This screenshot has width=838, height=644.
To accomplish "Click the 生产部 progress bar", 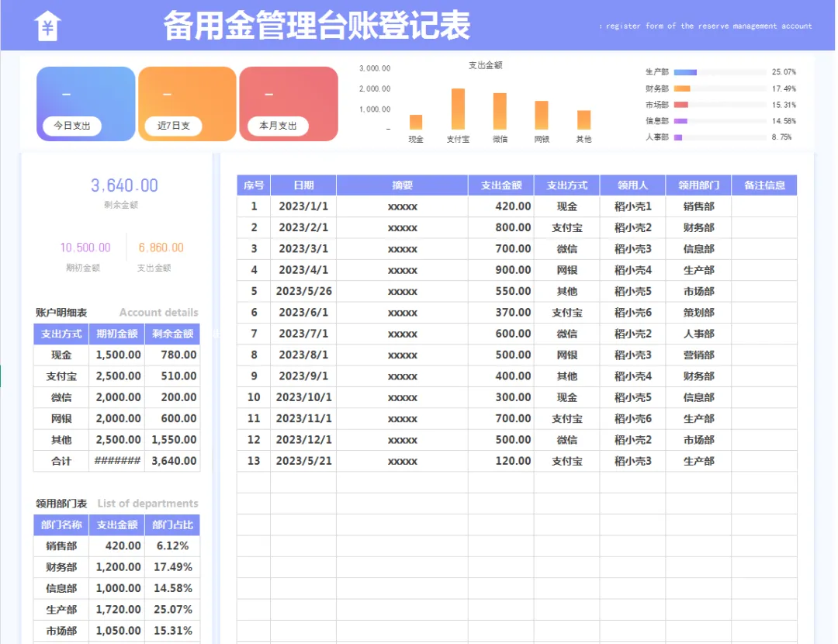I will (720, 72).
